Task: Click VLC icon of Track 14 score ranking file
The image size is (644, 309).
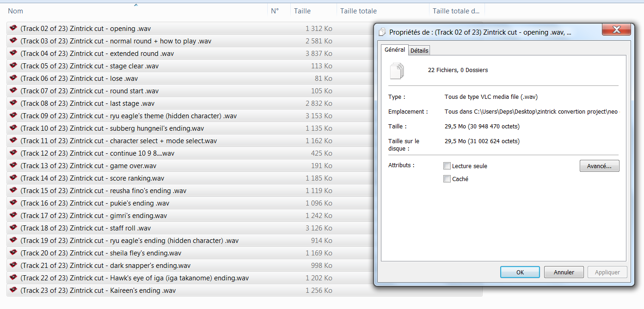Action: (x=13, y=178)
